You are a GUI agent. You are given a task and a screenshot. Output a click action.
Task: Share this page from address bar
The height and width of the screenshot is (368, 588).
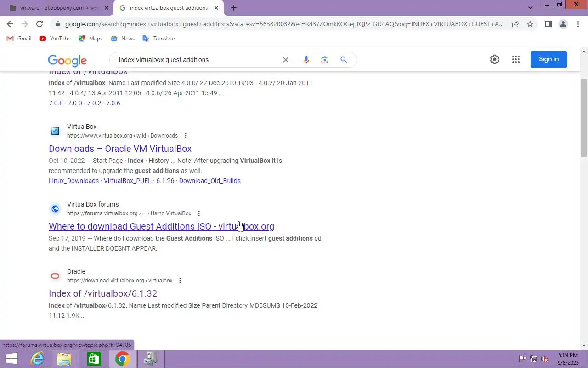(x=515, y=24)
